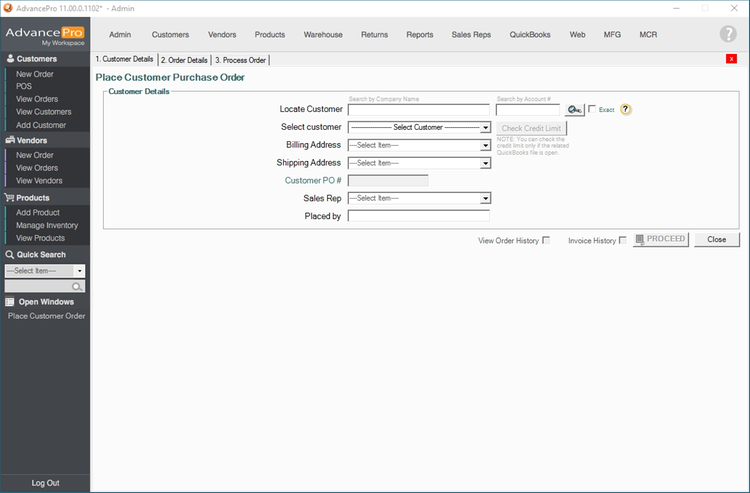Click the help question mark icon top right
Screen dimensions: 750x493
point(728,34)
